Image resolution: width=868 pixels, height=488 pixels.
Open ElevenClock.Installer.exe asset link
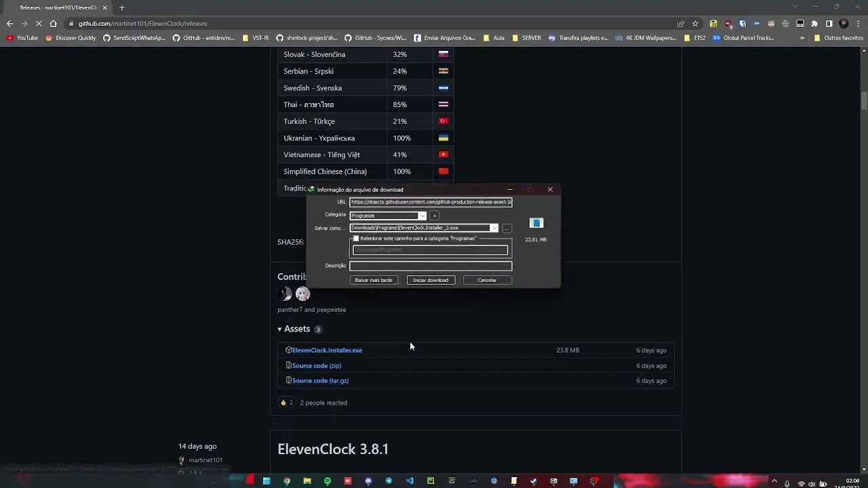[327, 350]
